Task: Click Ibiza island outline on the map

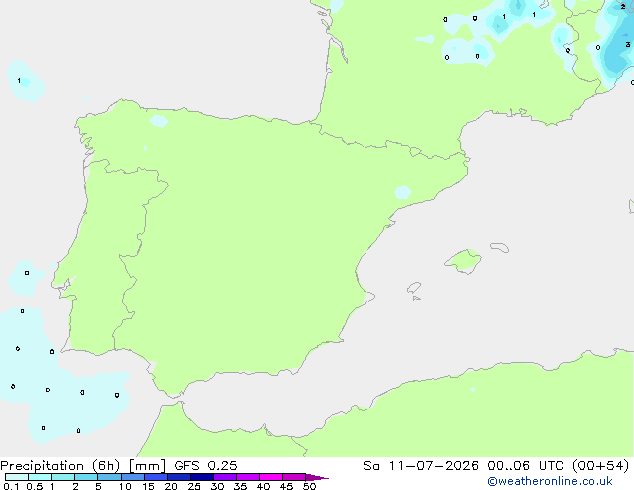Action: click(x=414, y=288)
